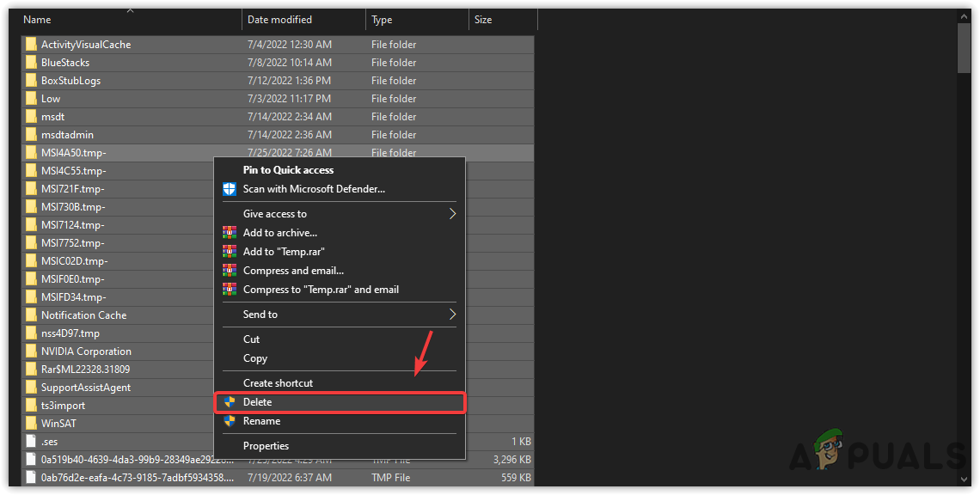Click the WinSAT folder icon
Image resolution: width=980 pixels, height=495 pixels.
pos(31,424)
